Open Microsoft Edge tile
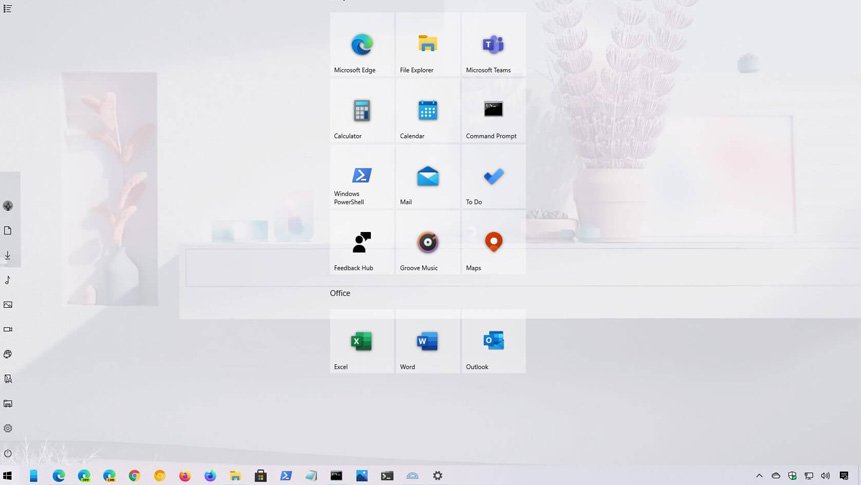 [x=362, y=45]
